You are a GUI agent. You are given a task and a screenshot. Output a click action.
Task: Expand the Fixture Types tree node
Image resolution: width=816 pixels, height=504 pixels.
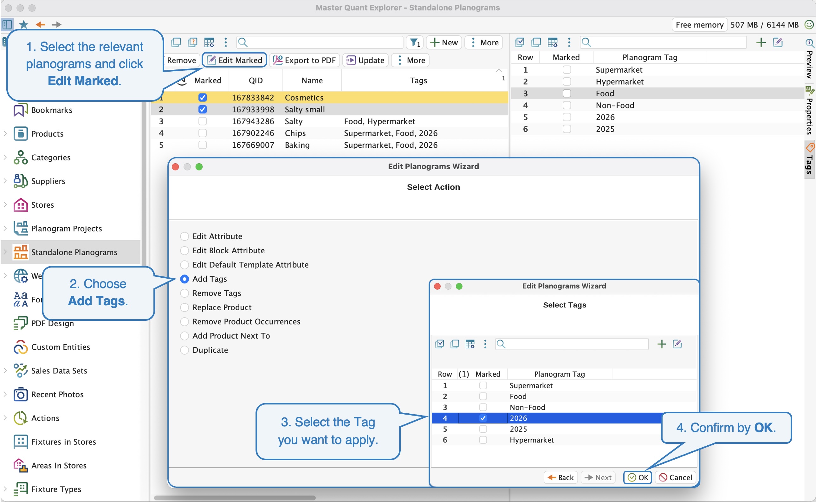pos(5,489)
